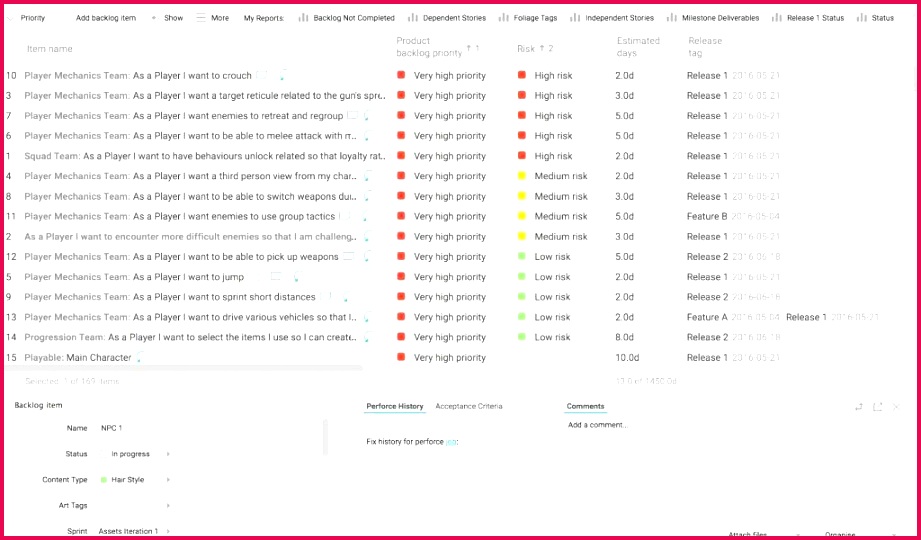The height and width of the screenshot is (540, 921).
Task: Click the refresh icon beside Comments panel
Action: [x=858, y=407]
